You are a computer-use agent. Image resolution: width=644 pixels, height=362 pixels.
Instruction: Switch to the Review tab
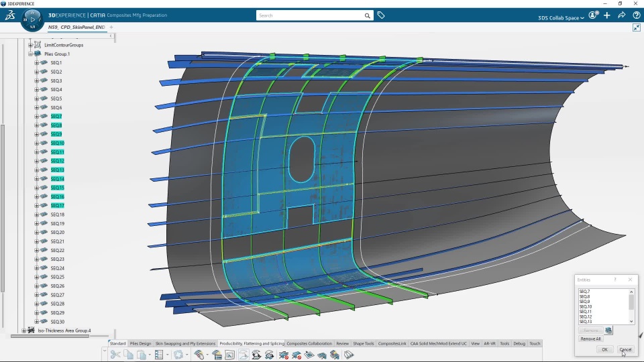343,343
